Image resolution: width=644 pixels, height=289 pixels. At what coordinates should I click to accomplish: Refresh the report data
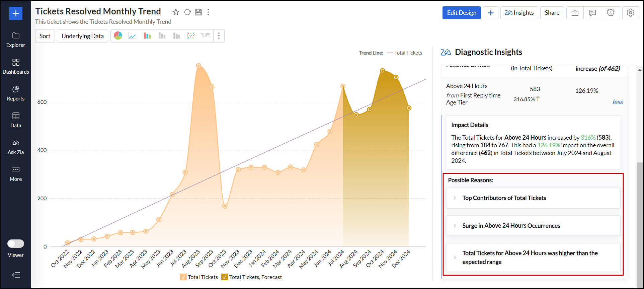coord(187,12)
